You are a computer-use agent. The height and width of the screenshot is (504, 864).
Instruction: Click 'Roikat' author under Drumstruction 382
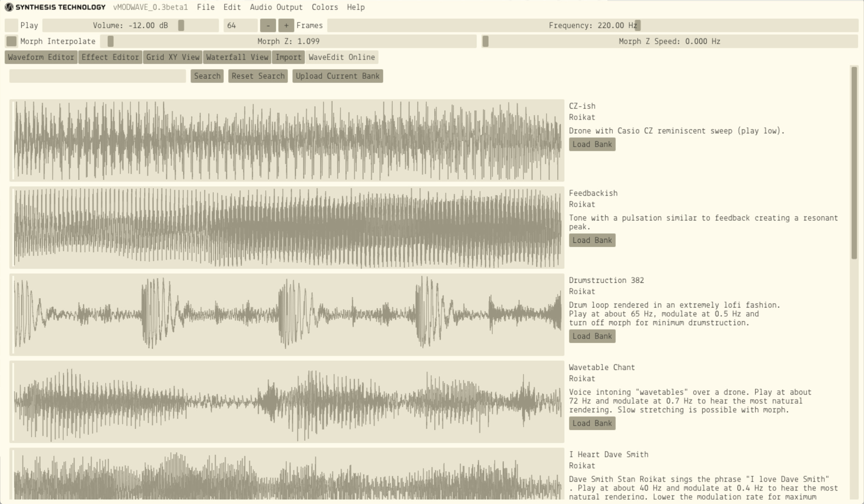[x=582, y=291]
